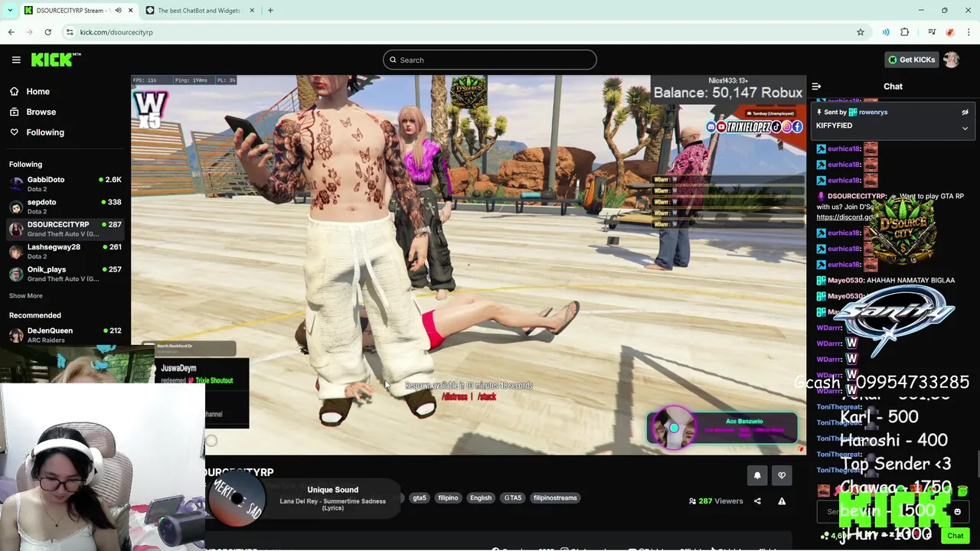The image size is (980, 551).
Task: Open Onik_plays channel
Action: (x=65, y=274)
